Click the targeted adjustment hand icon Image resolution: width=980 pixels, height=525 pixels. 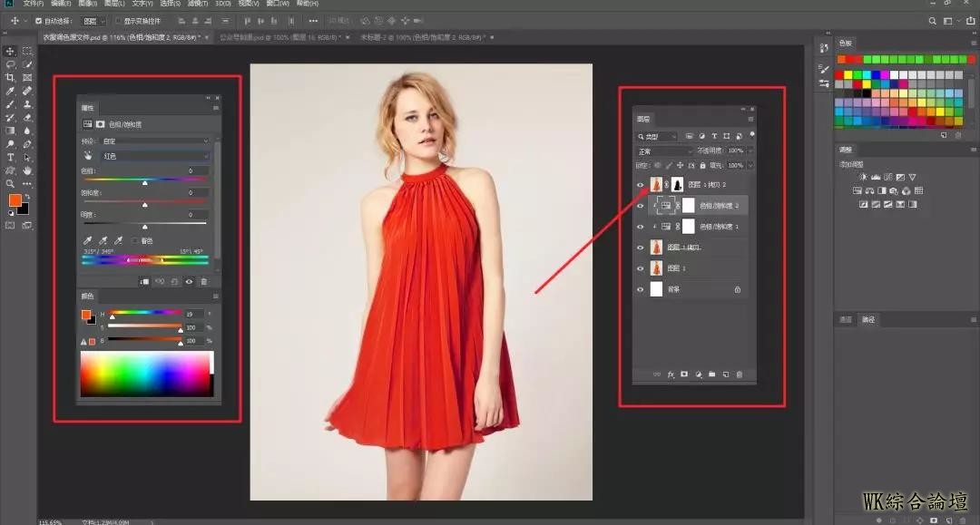click(x=88, y=156)
